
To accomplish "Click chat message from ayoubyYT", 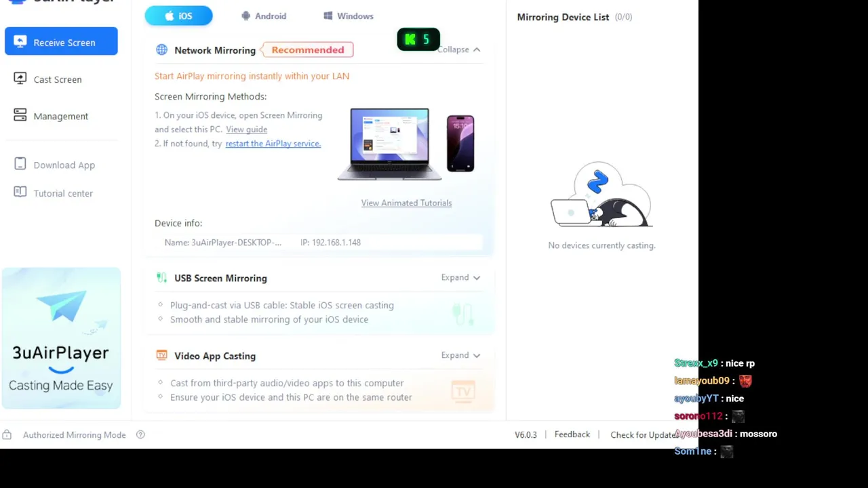I will [709, 399].
